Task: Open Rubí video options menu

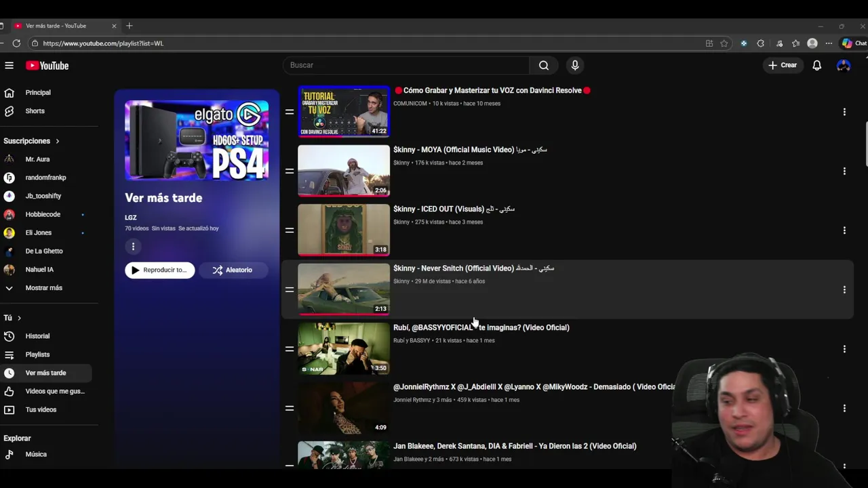Action: [844, 349]
